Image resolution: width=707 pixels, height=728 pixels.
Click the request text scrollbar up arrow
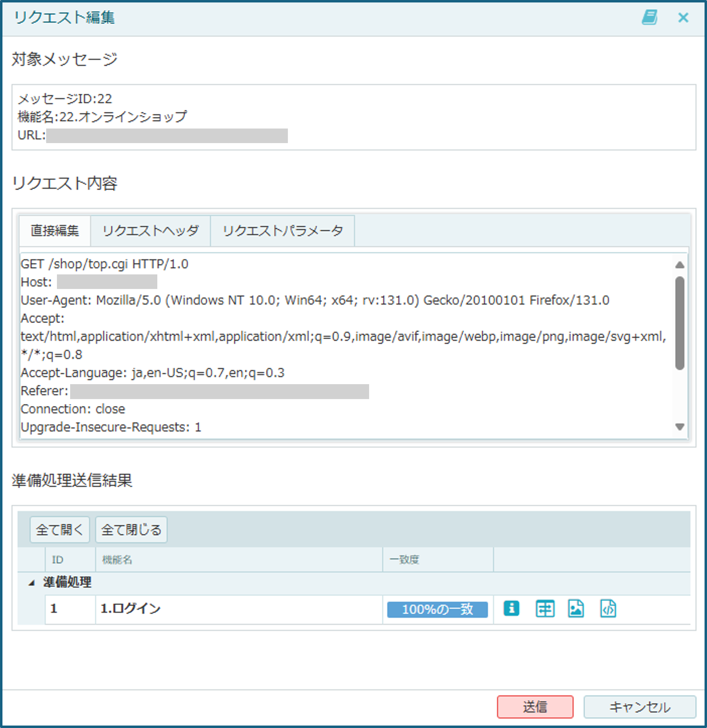680,265
